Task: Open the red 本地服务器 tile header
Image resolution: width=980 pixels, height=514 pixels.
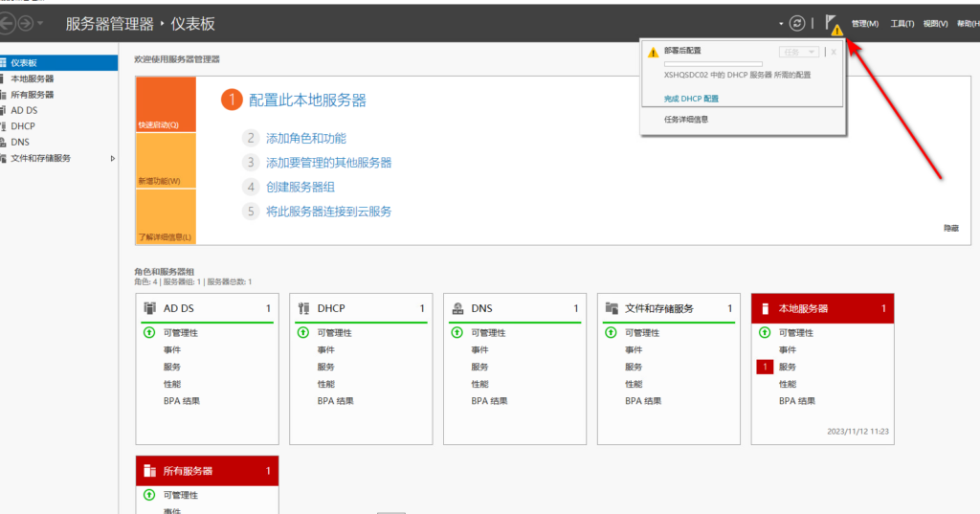Action: tap(822, 308)
